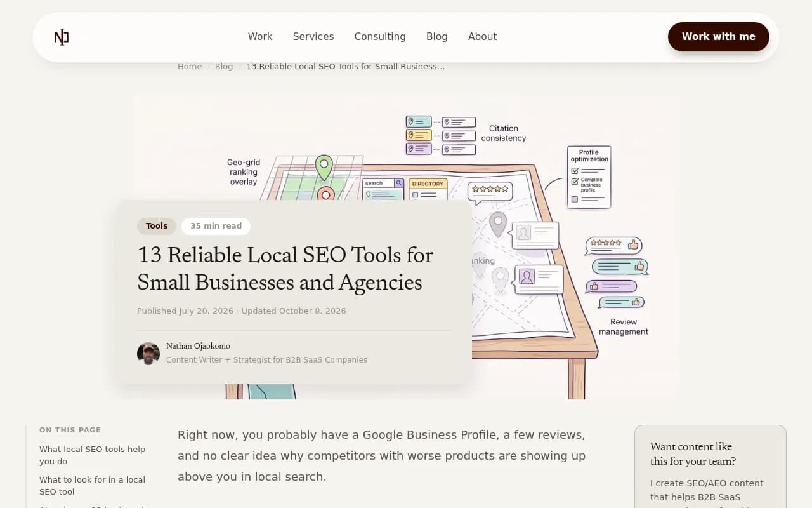Open the Blog nav link

(x=437, y=37)
